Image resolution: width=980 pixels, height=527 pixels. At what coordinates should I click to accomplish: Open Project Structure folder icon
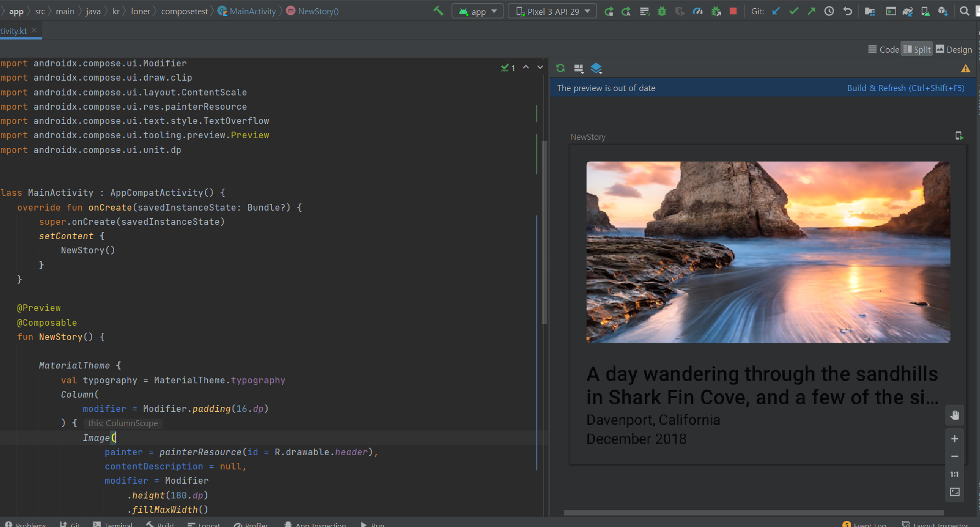pos(870,11)
